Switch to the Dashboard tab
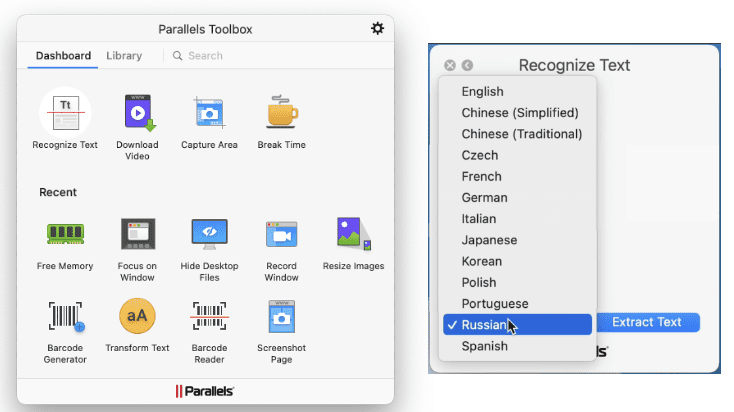This screenshot has width=734, height=412. coord(63,56)
